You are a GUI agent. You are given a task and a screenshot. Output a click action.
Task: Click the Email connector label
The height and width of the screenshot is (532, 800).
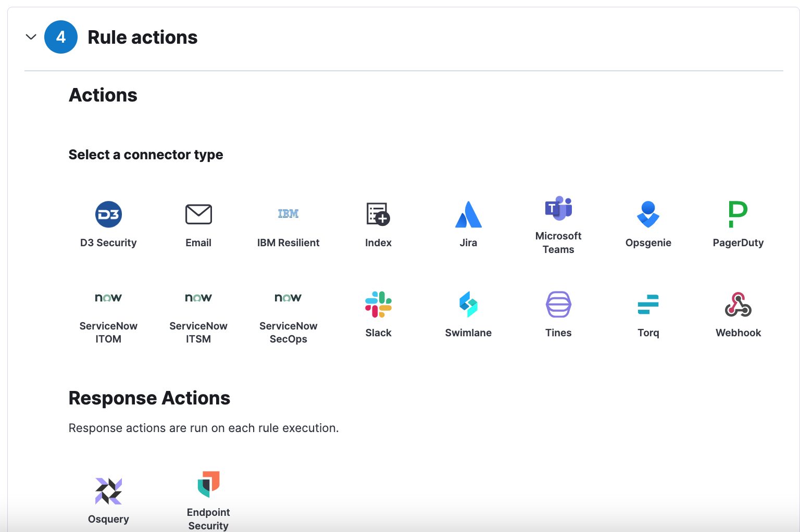click(x=198, y=243)
